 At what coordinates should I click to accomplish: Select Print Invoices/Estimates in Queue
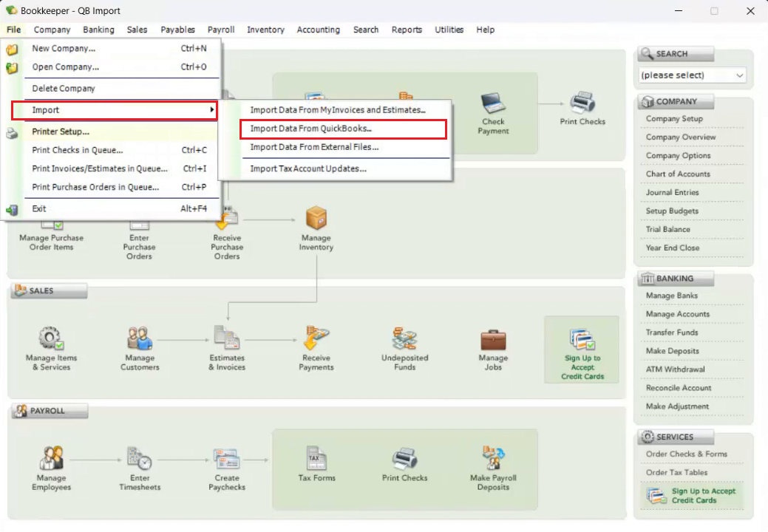pos(121,168)
